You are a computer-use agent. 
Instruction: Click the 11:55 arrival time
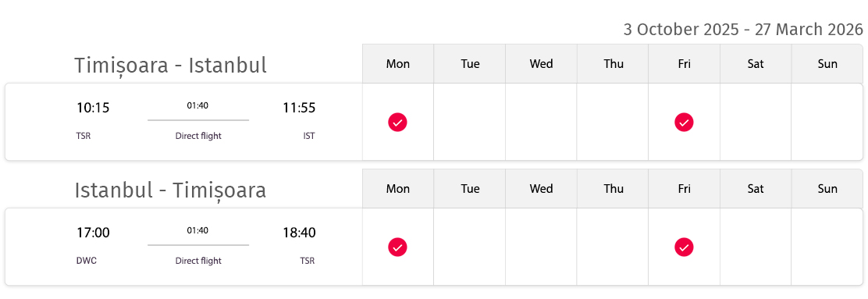tap(299, 108)
